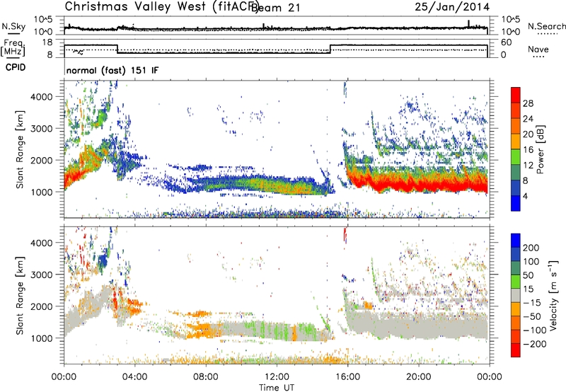Select the "200" value on Velocity scale
The width and height of the screenshot is (566, 392).
[x=531, y=248]
